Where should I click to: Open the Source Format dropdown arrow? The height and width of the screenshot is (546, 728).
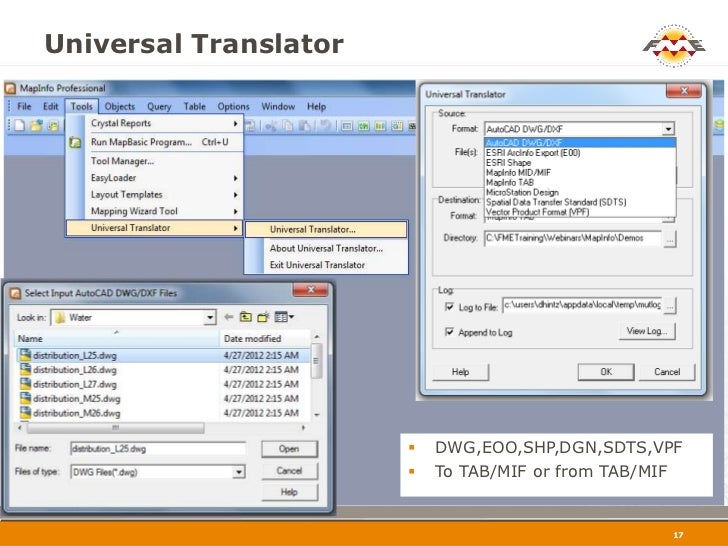point(668,129)
